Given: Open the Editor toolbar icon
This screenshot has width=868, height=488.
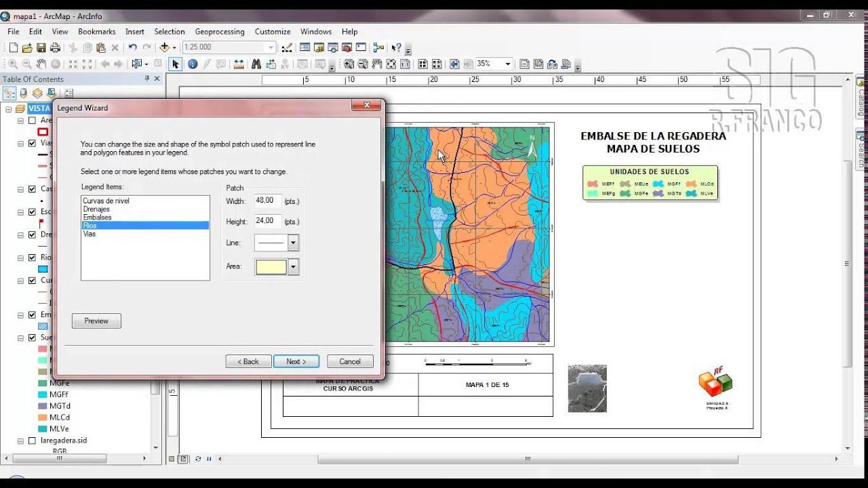Looking at the screenshot, I should point(287,47).
